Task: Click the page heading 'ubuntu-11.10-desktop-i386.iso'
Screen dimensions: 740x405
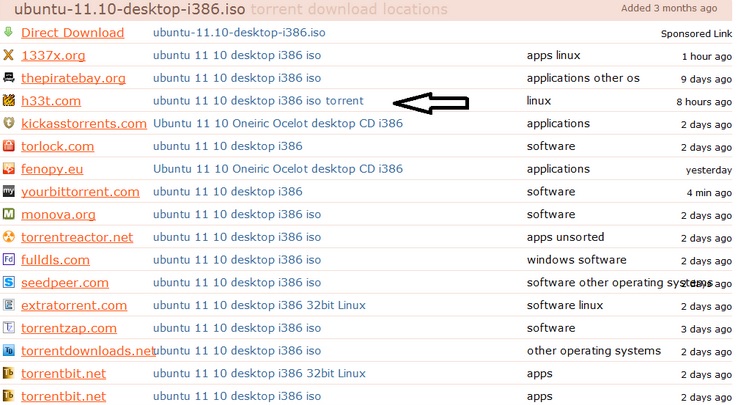Action: 130,9
